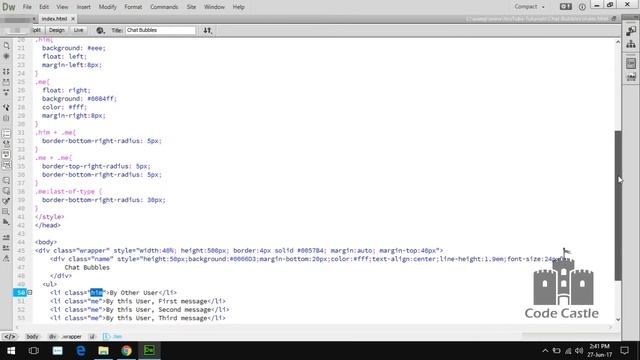The image size is (640, 360).
Task: Select ul in the tag selector
Action: click(x=92, y=337)
